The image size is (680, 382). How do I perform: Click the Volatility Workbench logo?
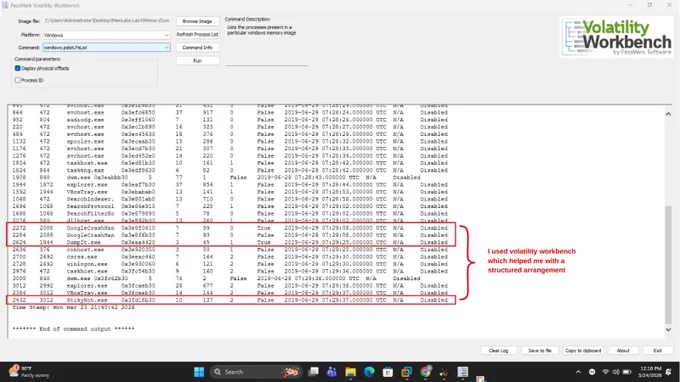(617, 37)
